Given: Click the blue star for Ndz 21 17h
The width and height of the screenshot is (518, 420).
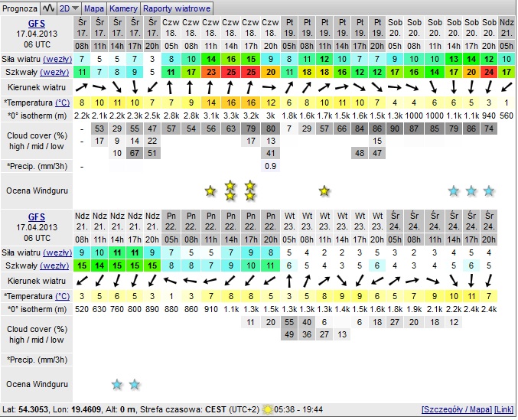Looking at the screenshot, I should [x=135, y=384].
